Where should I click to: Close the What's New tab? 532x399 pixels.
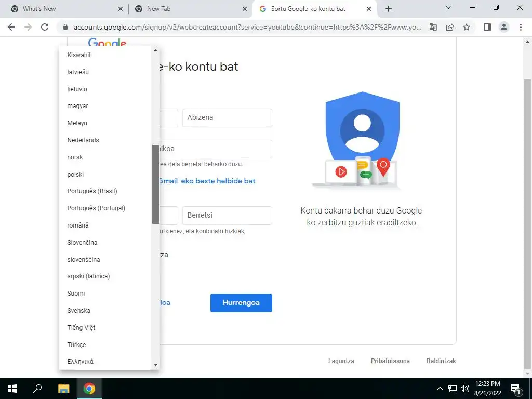[x=121, y=9]
